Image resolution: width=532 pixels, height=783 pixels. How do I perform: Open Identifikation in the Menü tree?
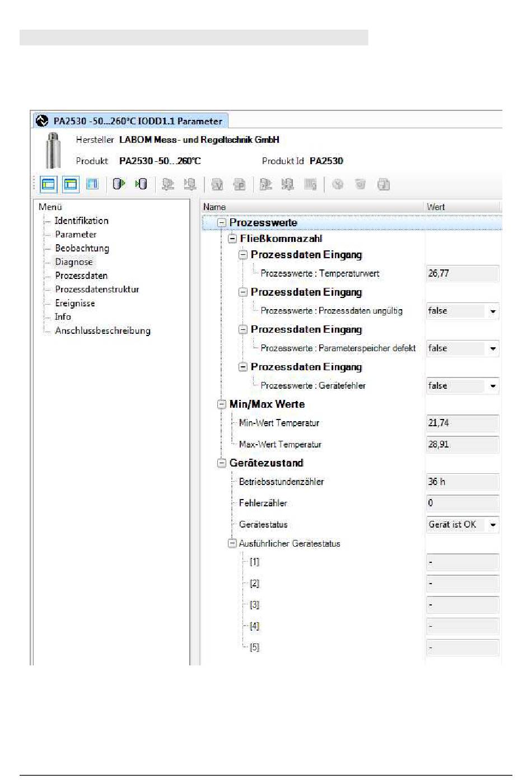(x=82, y=221)
